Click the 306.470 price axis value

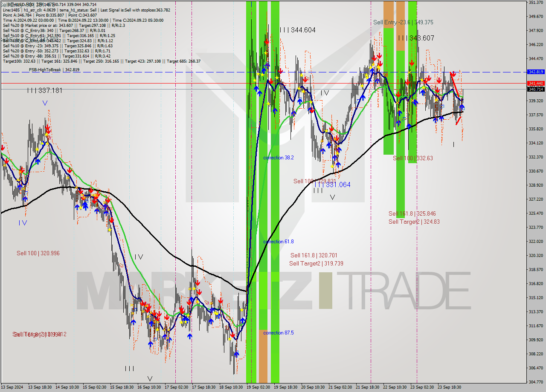click(536, 368)
